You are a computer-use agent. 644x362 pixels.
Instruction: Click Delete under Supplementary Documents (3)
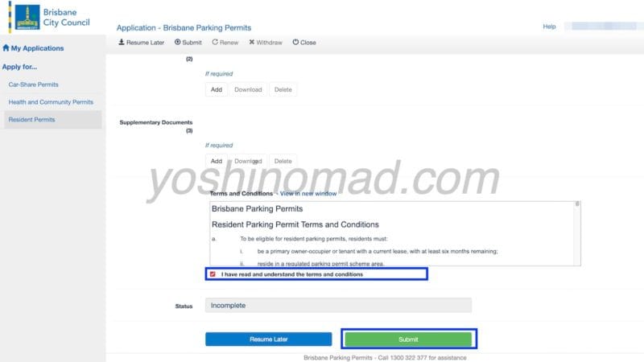[x=283, y=161]
